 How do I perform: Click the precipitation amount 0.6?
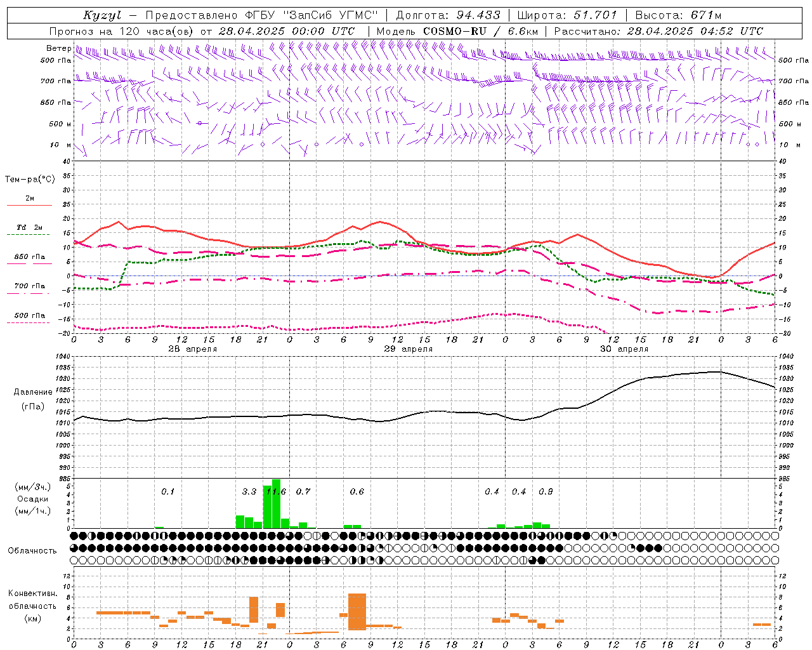coord(357,491)
